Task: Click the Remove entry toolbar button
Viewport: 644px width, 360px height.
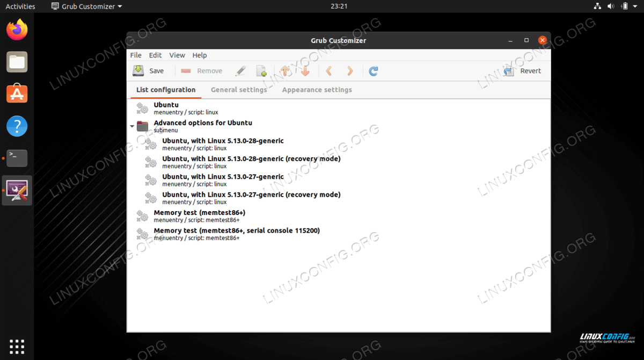Action: (x=201, y=71)
